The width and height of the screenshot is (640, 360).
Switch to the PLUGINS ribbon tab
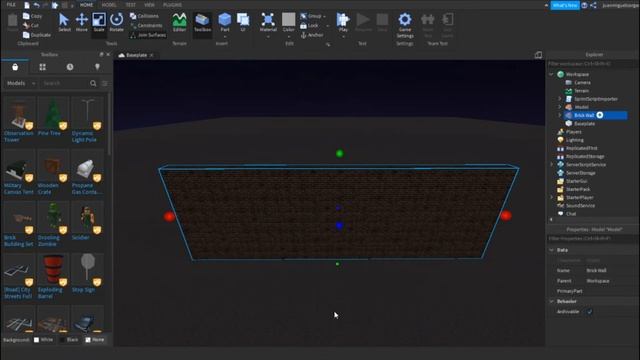172,5
